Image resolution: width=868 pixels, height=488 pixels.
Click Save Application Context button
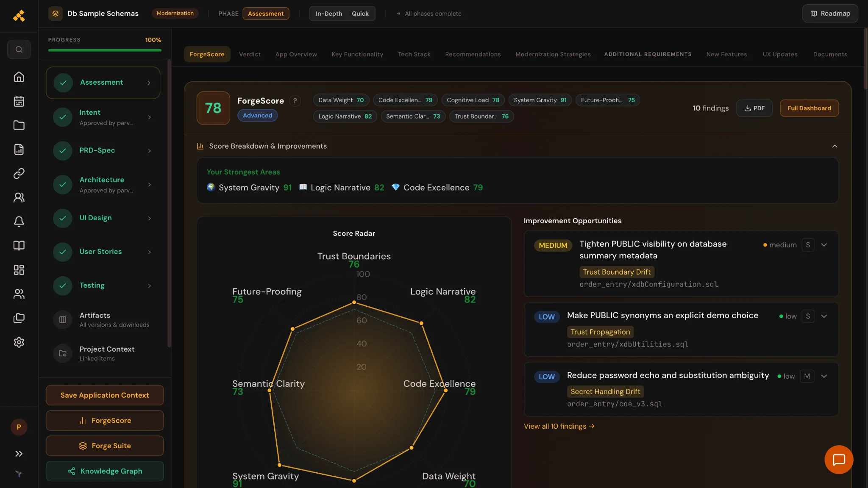pyautogui.click(x=105, y=395)
